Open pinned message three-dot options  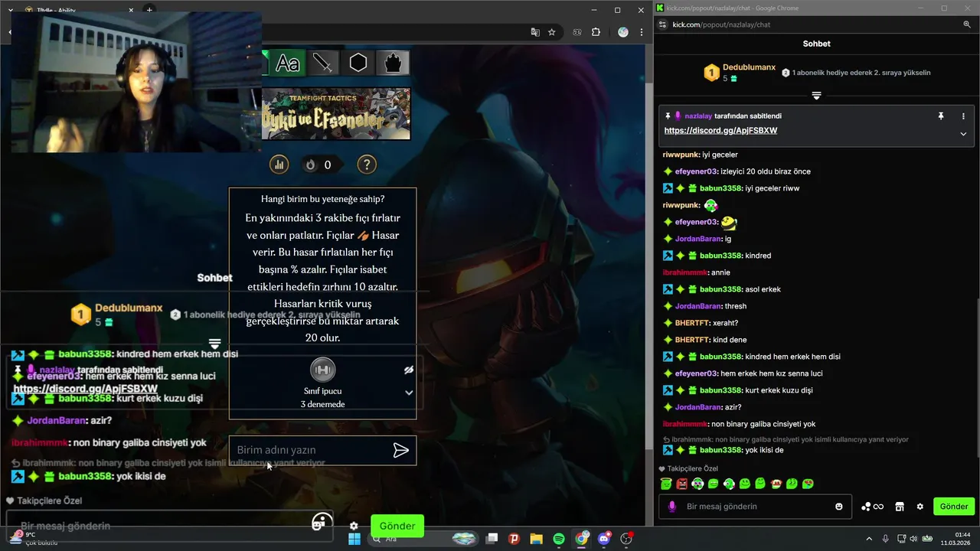pyautogui.click(x=963, y=116)
